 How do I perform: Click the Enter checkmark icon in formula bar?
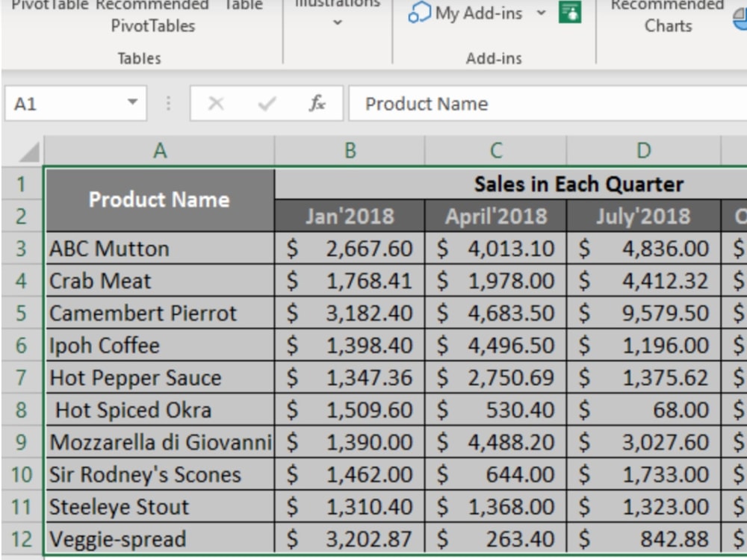point(267,103)
